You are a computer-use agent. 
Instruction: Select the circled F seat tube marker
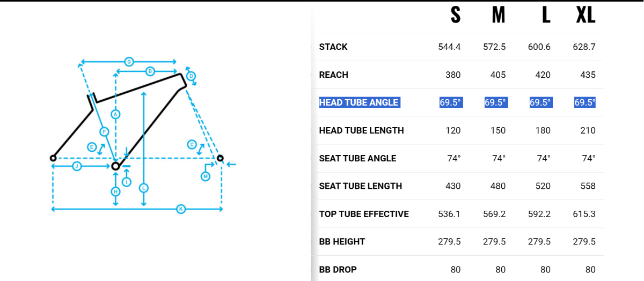(104, 131)
